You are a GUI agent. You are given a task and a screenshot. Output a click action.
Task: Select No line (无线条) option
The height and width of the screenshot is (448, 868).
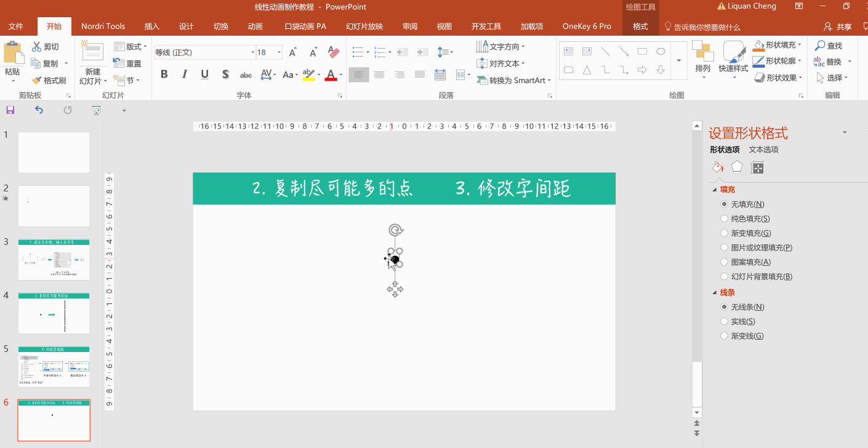[742, 306]
